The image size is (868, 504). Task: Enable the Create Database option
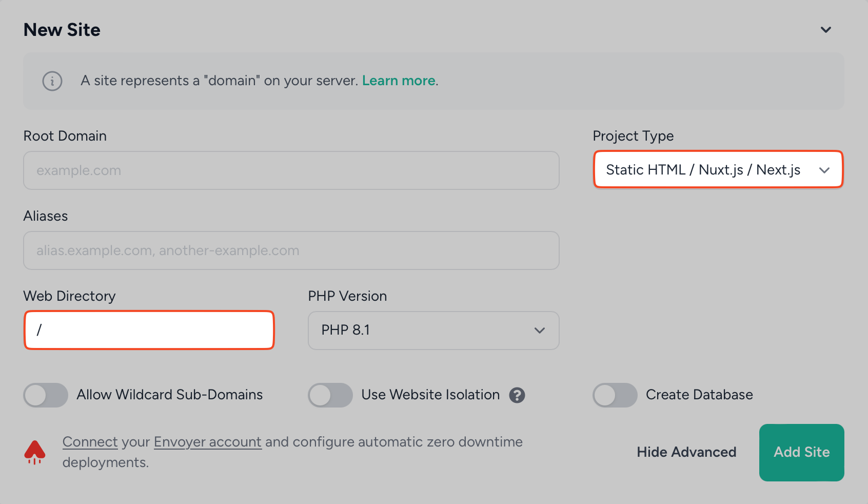[615, 395]
